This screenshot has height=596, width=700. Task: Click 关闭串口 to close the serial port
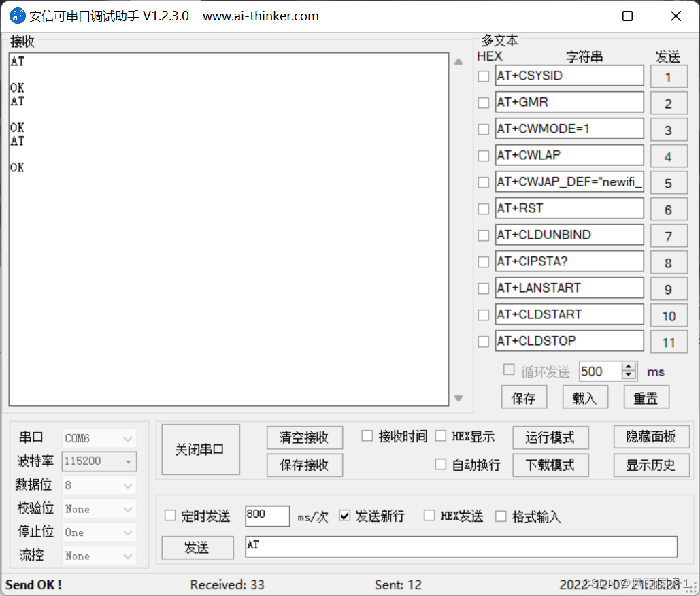[x=200, y=449]
